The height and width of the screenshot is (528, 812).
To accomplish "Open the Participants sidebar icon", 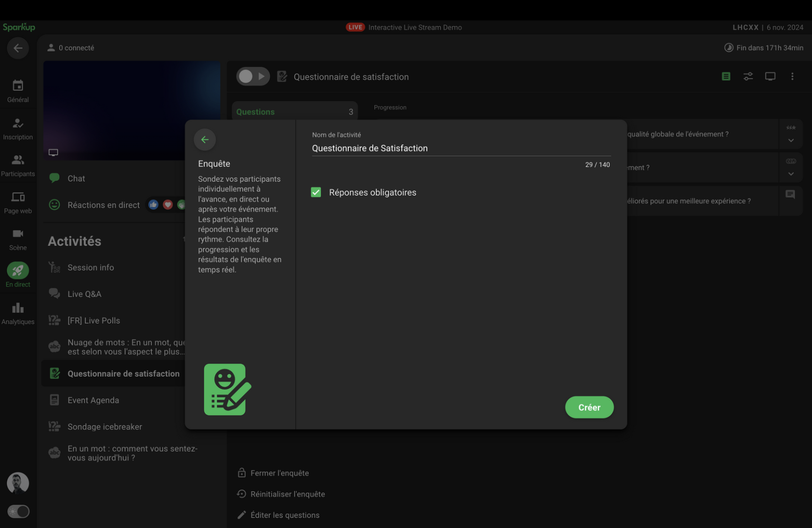I will click(18, 165).
